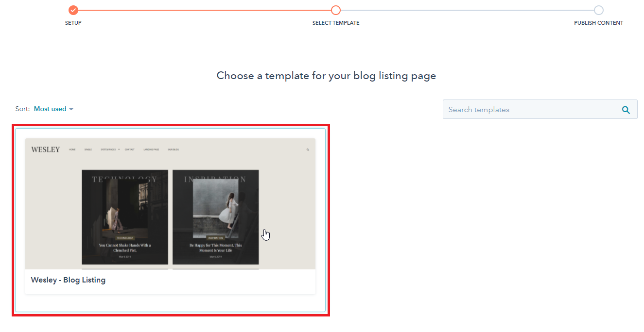Click the SELECT TEMPLATE step label
This screenshot has width=644, height=332.
coord(336,23)
